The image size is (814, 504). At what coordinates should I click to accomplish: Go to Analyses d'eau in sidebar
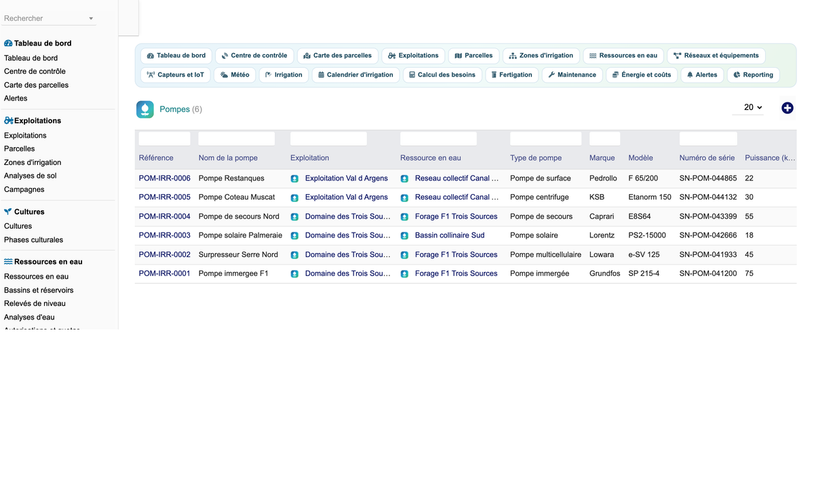(x=29, y=317)
